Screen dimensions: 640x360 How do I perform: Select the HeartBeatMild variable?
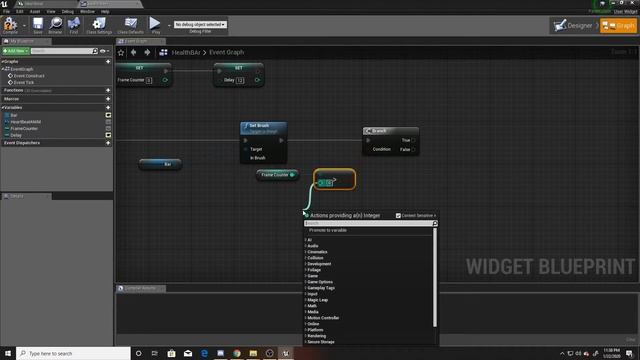[25, 122]
